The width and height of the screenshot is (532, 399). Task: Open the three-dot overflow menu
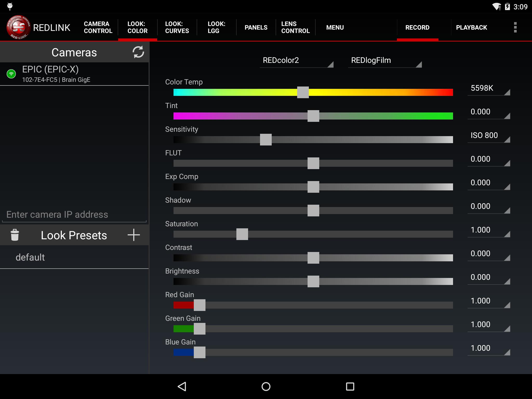pos(515,27)
